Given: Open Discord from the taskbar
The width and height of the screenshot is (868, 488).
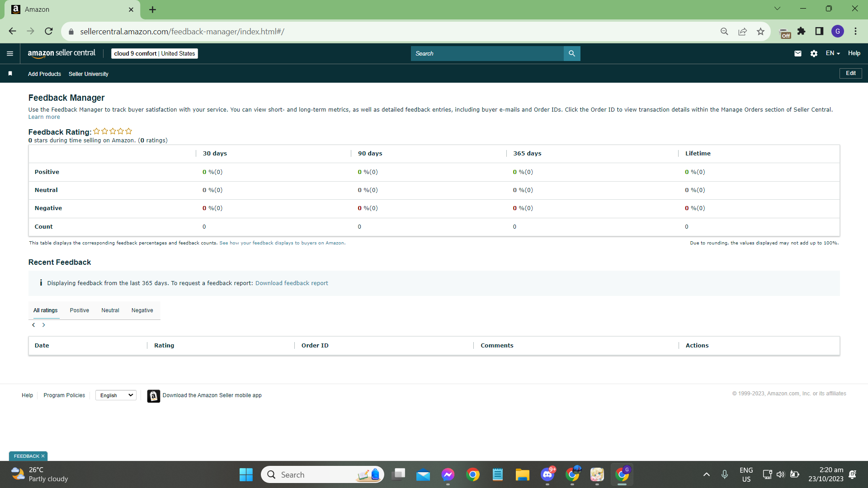Looking at the screenshot, I should [x=547, y=474].
